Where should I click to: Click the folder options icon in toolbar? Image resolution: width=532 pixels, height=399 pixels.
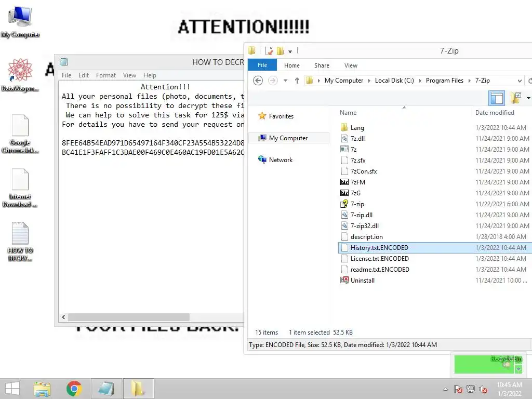[515, 98]
